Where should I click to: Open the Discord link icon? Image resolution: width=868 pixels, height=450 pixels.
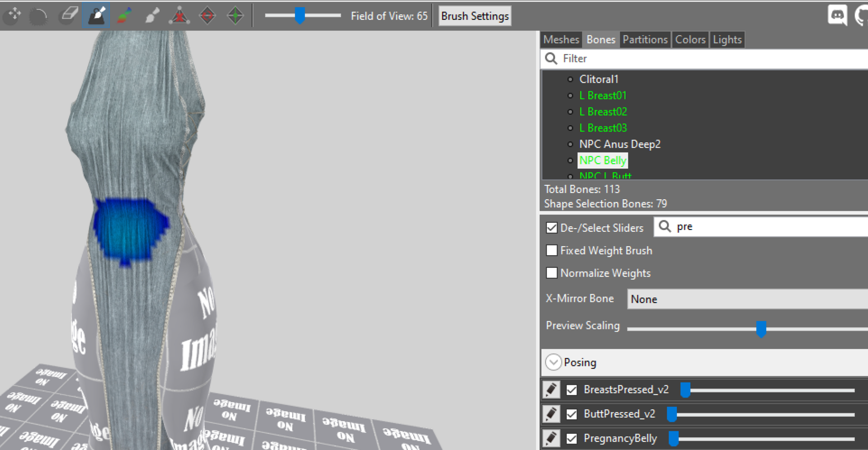(x=837, y=15)
